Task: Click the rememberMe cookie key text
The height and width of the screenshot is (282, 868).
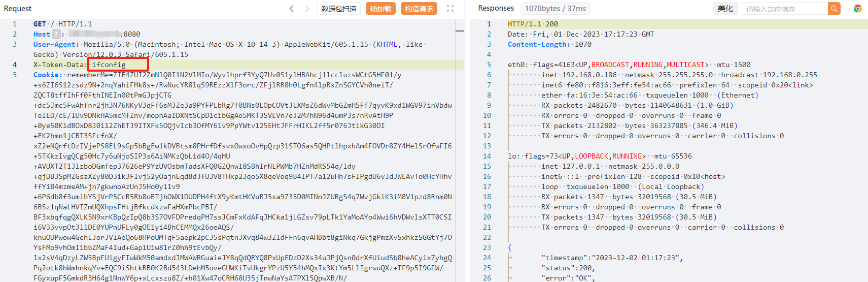Action: pos(87,75)
